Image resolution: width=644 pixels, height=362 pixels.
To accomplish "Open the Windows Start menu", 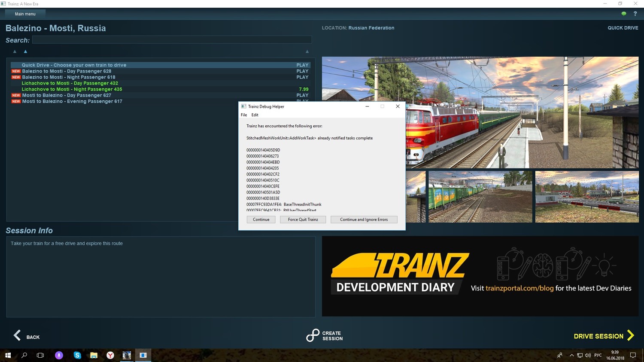I will 8,355.
